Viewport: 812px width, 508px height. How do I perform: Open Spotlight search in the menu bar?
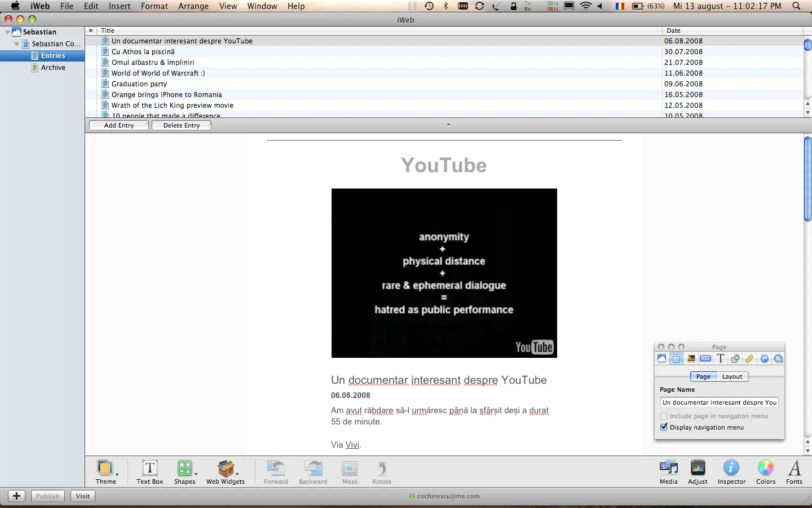[x=796, y=6]
